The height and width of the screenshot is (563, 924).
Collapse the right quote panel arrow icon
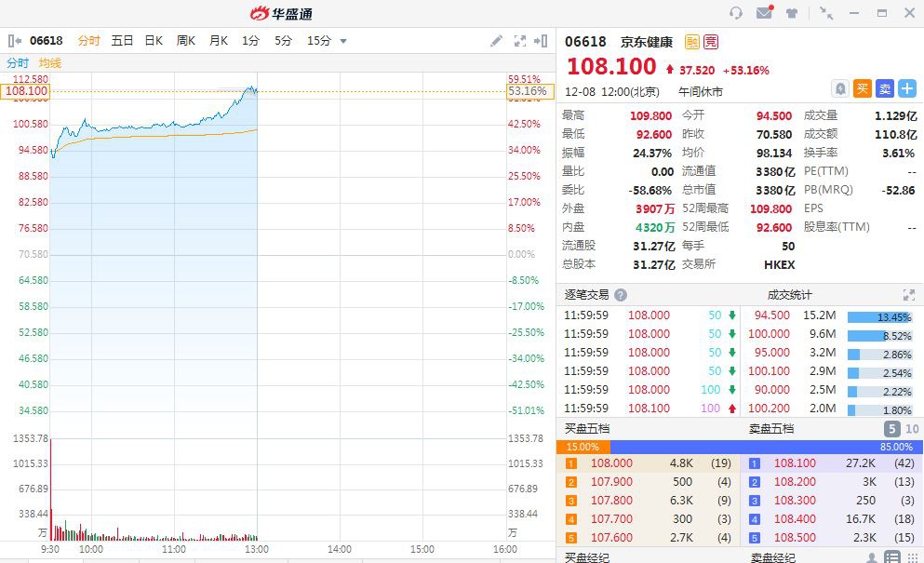coord(541,41)
